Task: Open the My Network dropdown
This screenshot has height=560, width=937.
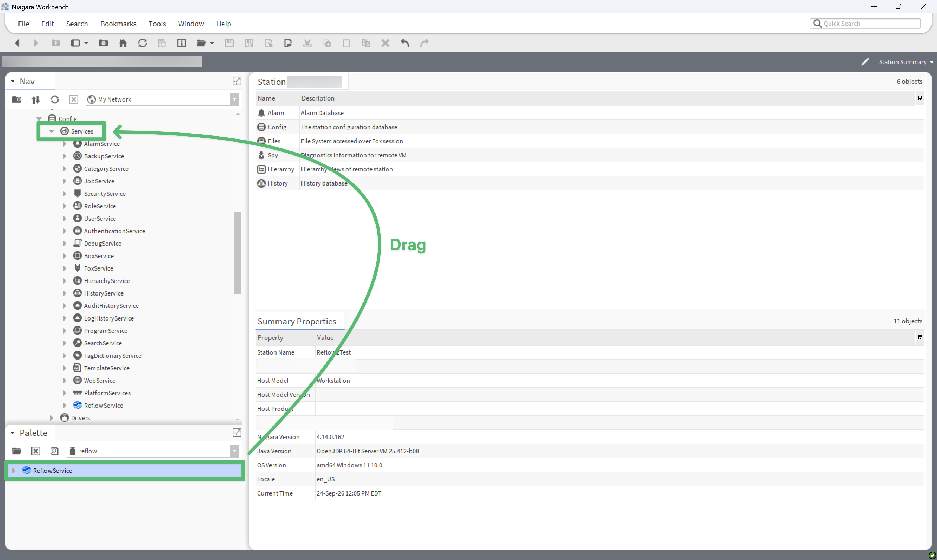Action: point(235,99)
